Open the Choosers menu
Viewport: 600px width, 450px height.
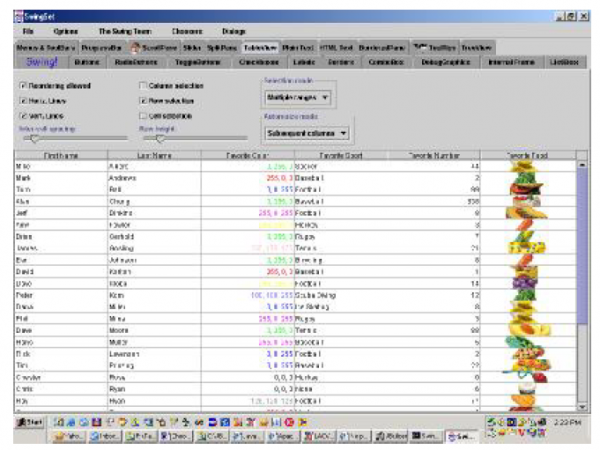click(x=187, y=32)
